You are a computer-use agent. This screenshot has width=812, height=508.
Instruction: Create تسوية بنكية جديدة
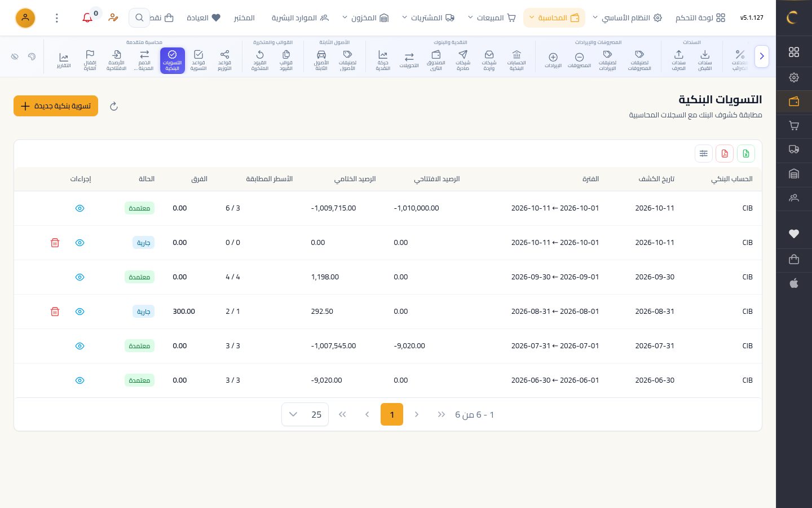(56, 106)
